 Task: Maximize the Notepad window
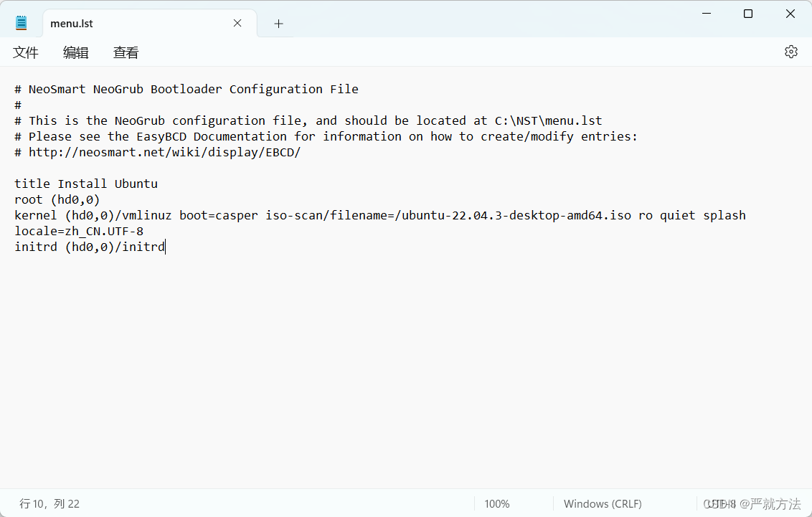747,14
